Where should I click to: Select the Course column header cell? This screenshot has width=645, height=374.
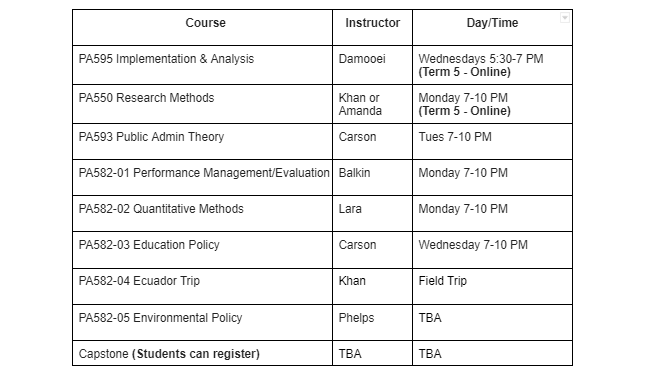[202, 28]
